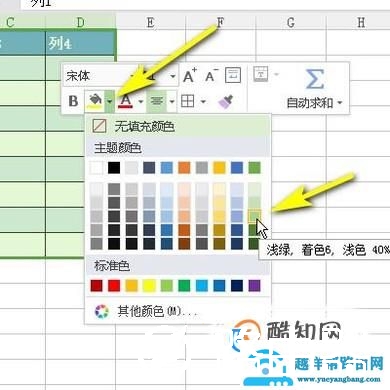This screenshot has width=390, height=390.
Task: Click the no-fill slashed box icon
Action: pyautogui.click(x=99, y=126)
